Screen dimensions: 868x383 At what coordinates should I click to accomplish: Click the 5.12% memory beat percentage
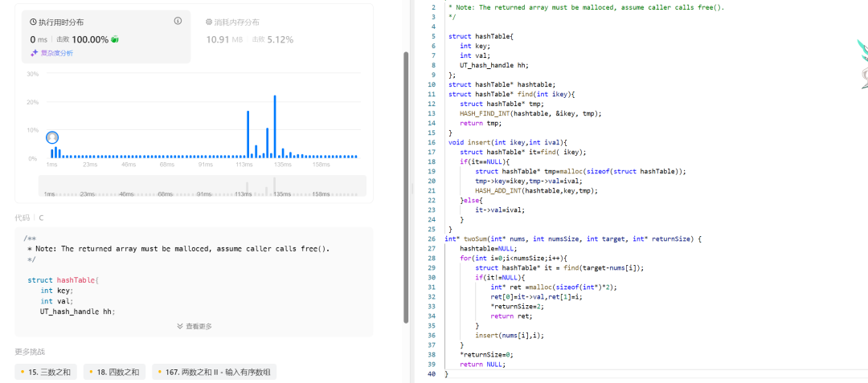[x=280, y=39]
